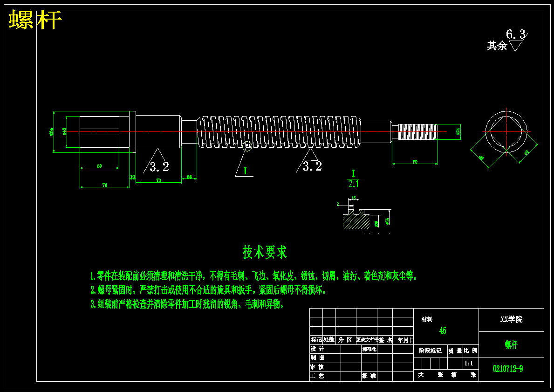
Task: Select the 处数 header cell
Action: tap(329, 340)
